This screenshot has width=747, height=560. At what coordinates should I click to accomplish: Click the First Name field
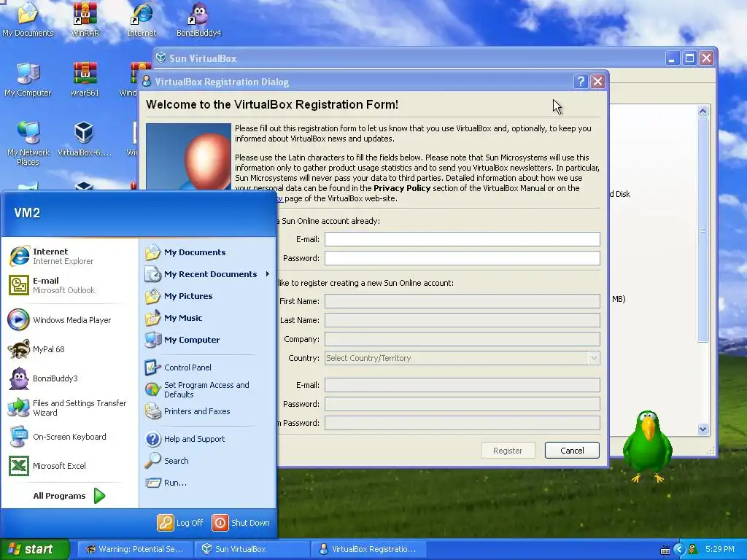click(462, 301)
